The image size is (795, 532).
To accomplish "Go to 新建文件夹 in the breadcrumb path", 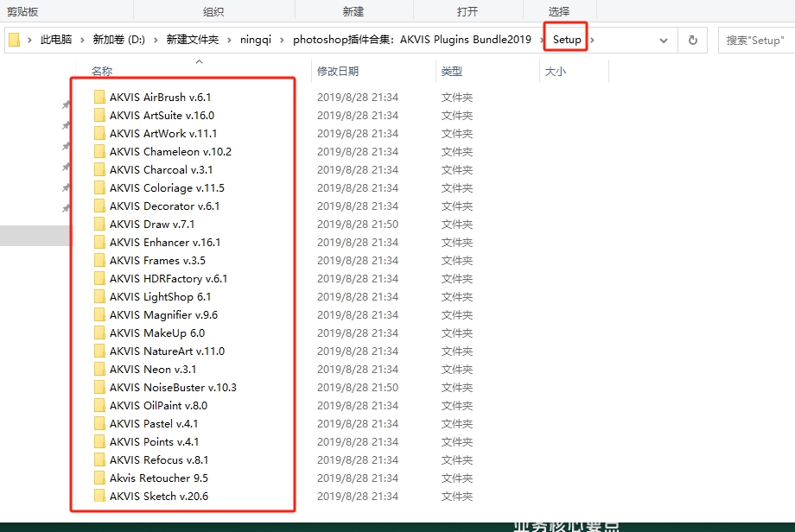I will [x=192, y=40].
